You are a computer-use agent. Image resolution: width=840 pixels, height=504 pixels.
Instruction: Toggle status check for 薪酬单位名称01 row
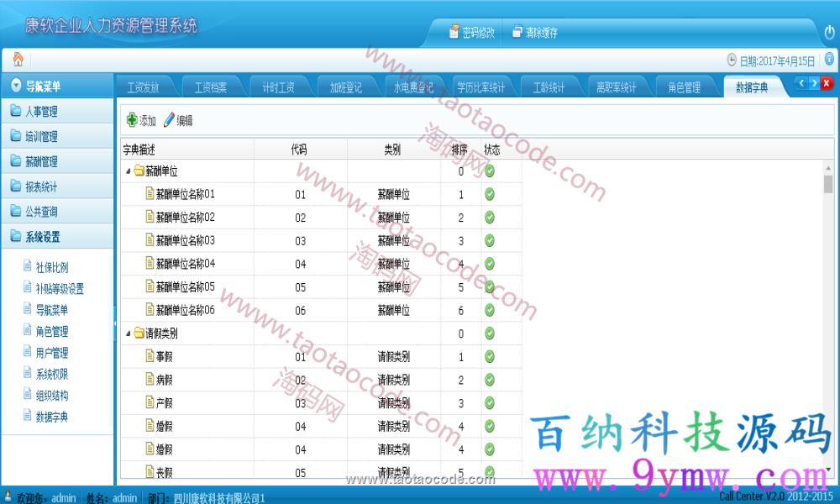[490, 195]
